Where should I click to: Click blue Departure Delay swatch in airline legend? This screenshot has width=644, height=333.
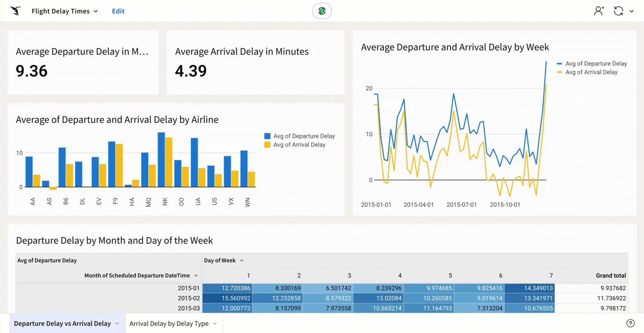click(267, 136)
